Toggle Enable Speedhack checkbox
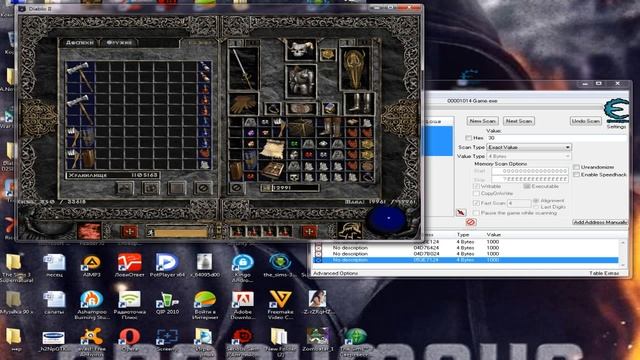The height and width of the screenshot is (360, 640). click(x=576, y=174)
